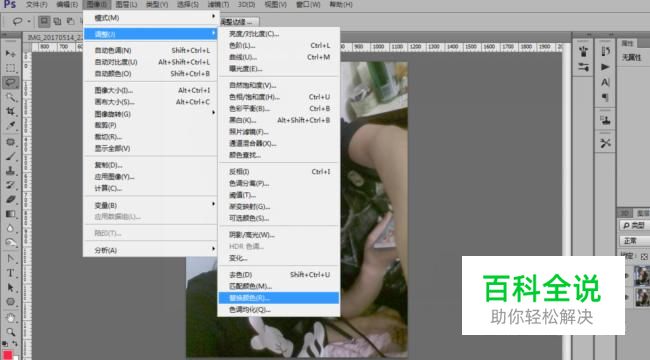Image resolution: width=650 pixels, height=360 pixels.
Task: Select the Quick Selection wand tool
Action: click(x=10, y=97)
